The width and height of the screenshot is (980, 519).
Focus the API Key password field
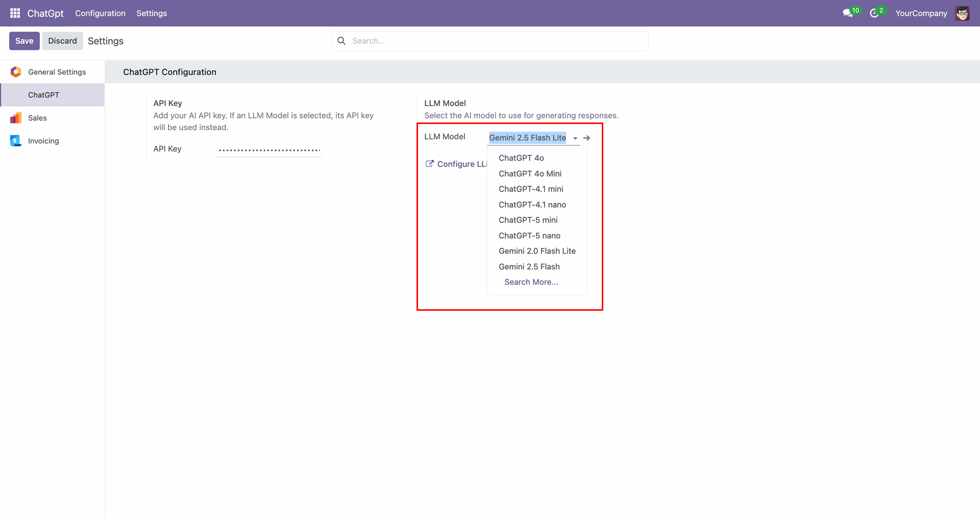pos(269,150)
